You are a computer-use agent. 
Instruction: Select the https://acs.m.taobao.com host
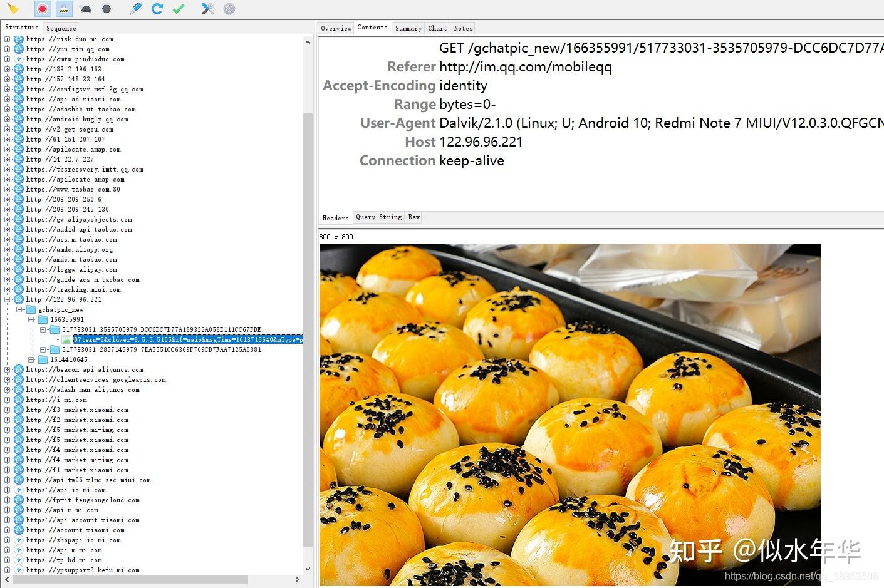71,239
